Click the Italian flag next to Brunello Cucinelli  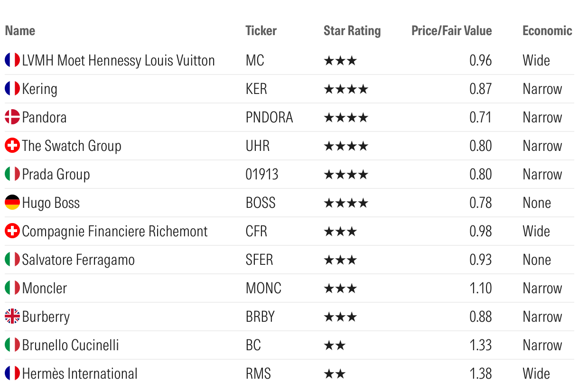12,345
